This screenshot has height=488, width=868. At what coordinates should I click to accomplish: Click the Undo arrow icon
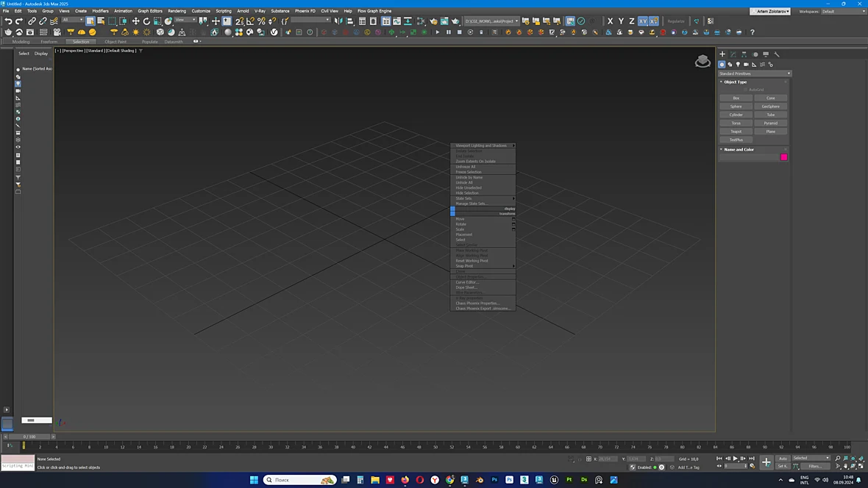point(8,21)
